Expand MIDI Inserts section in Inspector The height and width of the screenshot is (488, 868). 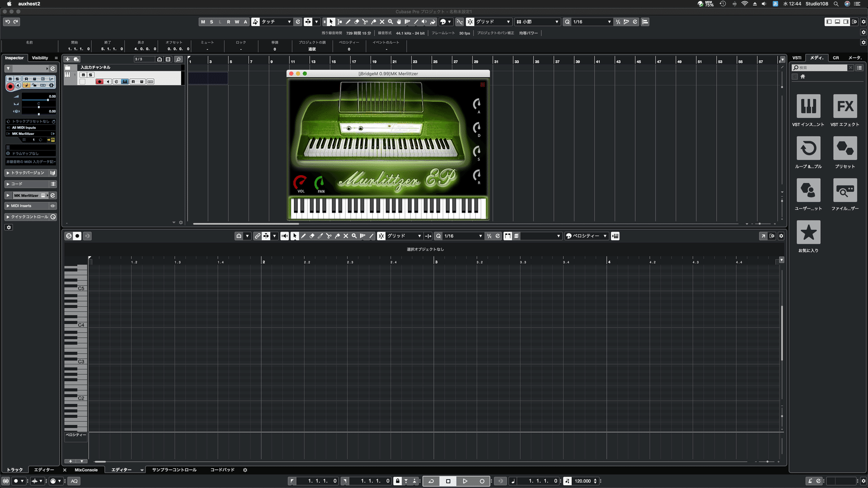(x=30, y=206)
